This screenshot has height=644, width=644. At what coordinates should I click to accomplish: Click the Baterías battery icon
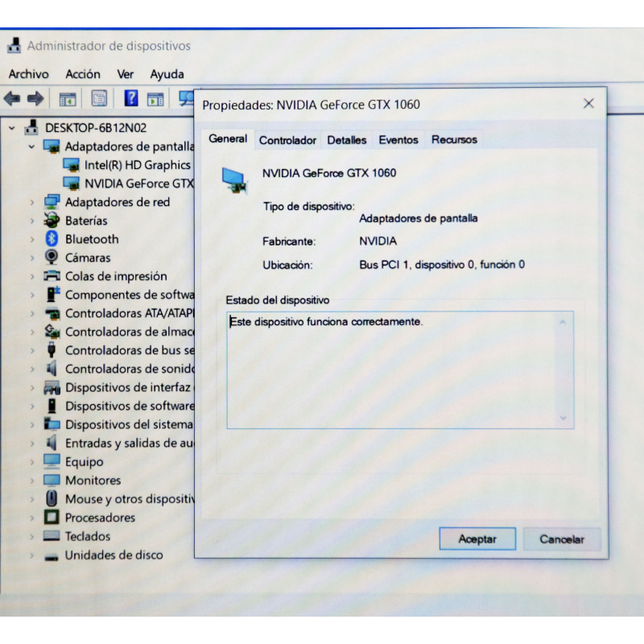tap(52, 221)
